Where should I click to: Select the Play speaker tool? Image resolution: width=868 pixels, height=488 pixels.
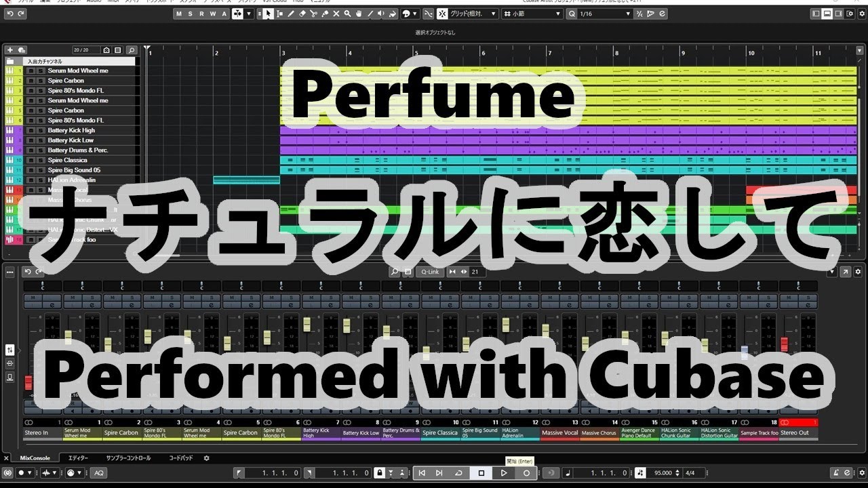[x=381, y=14]
